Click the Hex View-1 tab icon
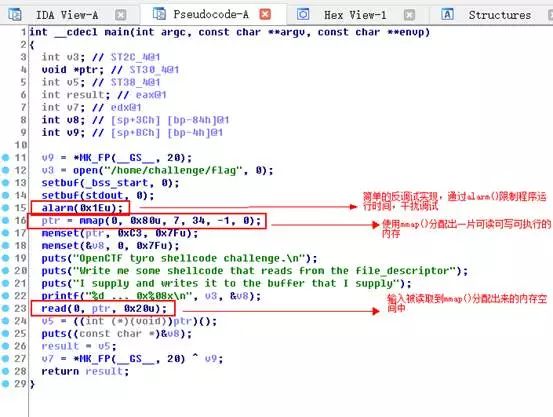The image size is (553, 417). [x=303, y=14]
